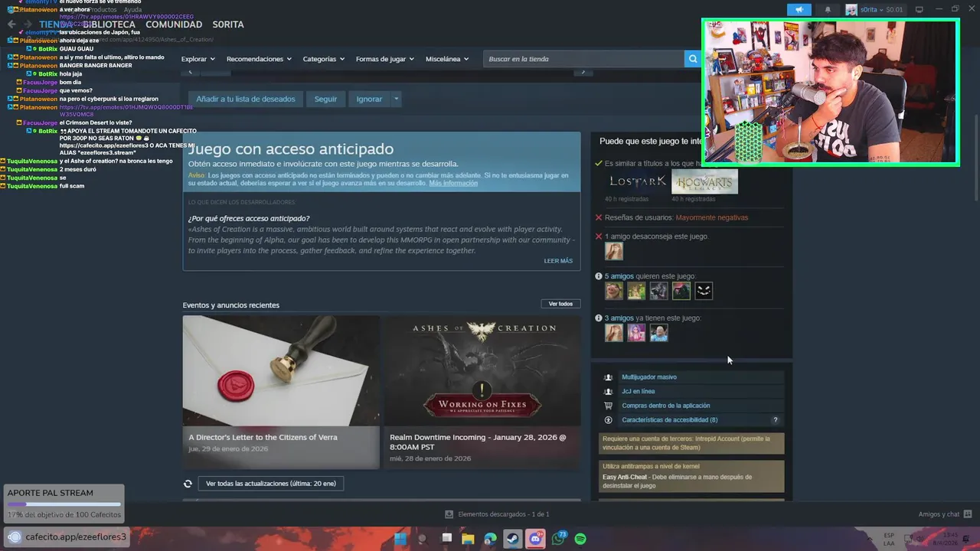The width and height of the screenshot is (980, 551).
Task: Open Amigos y chat panel
Action: point(945,514)
